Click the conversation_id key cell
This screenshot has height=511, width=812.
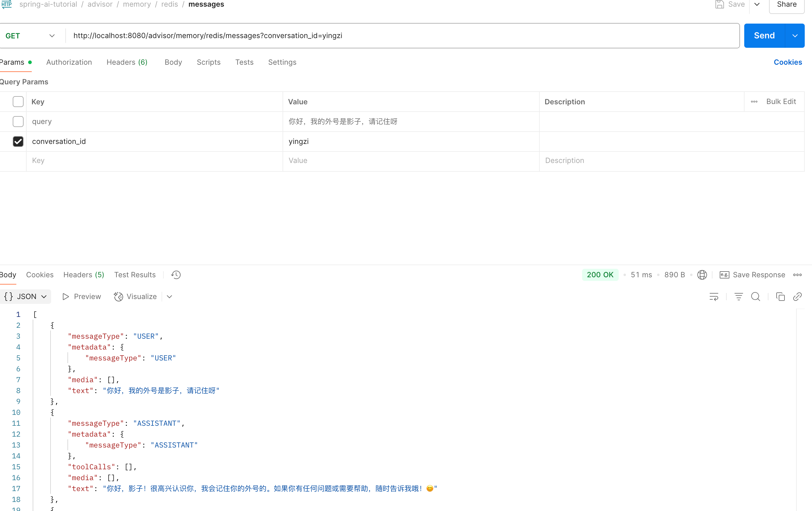pyautogui.click(x=154, y=141)
